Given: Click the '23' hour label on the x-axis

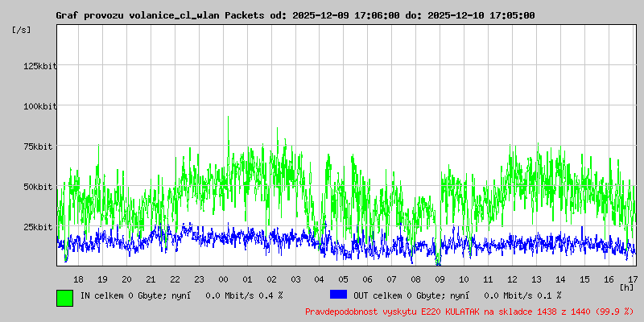Looking at the screenshot, I should [x=199, y=279].
